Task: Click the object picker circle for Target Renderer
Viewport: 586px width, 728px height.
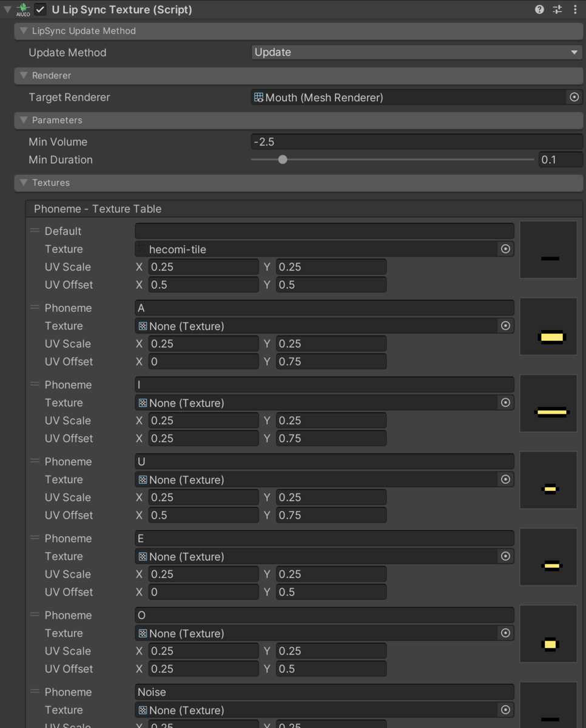Action: click(x=574, y=97)
